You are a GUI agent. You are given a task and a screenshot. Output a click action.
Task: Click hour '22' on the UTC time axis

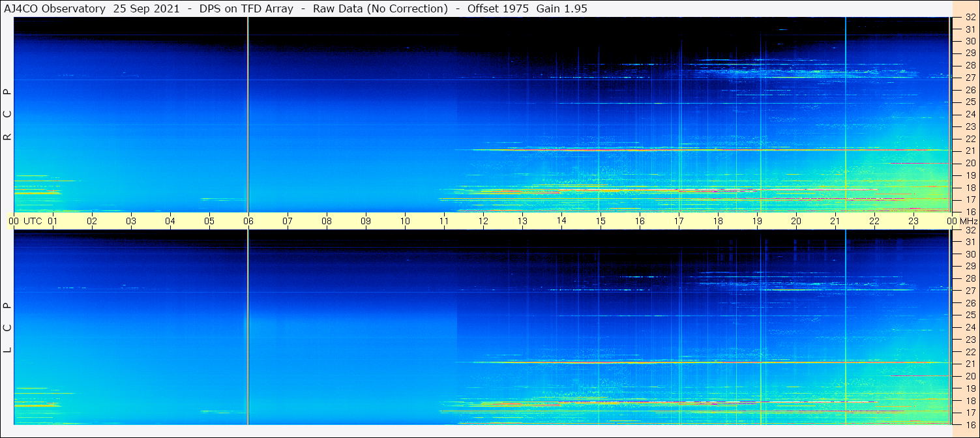coord(874,221)
